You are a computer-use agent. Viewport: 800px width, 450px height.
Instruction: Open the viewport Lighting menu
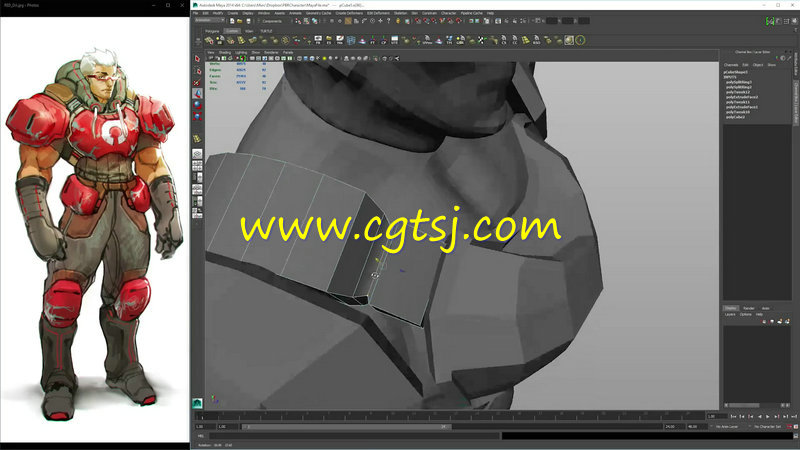(241, 53)
